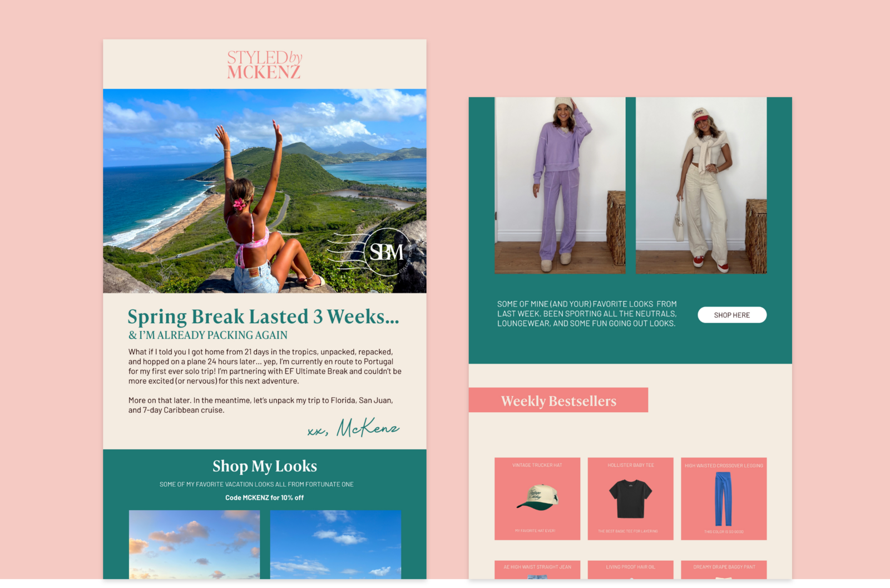Select the black Hollister Baby Tee image
Image resolution: width=890 pixels, height=588 pixels.
(x=630, y=499)
